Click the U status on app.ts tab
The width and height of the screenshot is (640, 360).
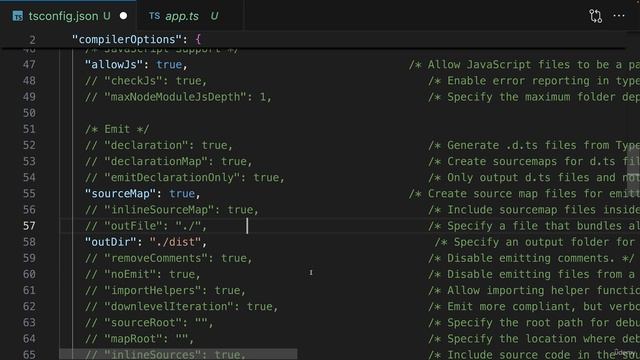tap(214, 16)
